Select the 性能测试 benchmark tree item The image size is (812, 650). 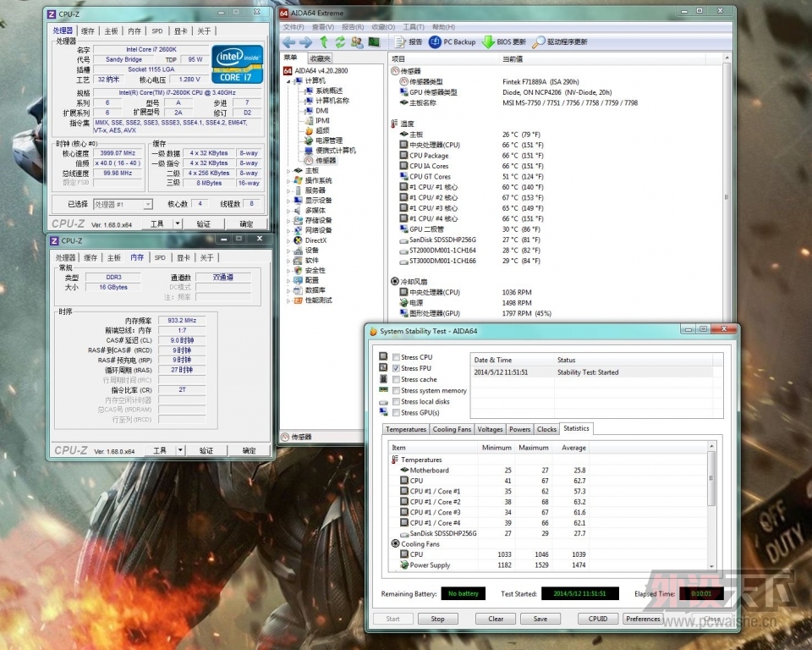319,300
